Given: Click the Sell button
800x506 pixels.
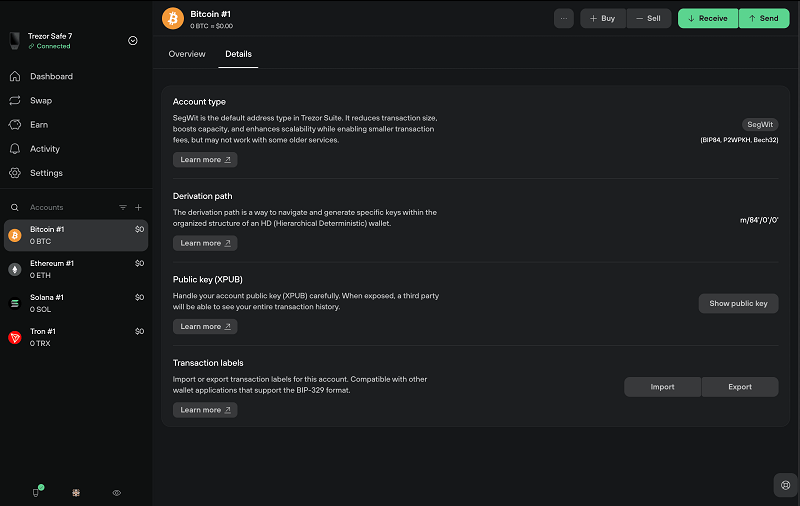Looking at the screenshot, I should tap(648, 18).
